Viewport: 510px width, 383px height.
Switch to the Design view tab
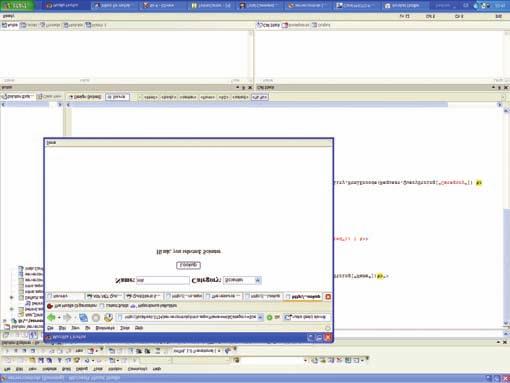tap(85, 97)
